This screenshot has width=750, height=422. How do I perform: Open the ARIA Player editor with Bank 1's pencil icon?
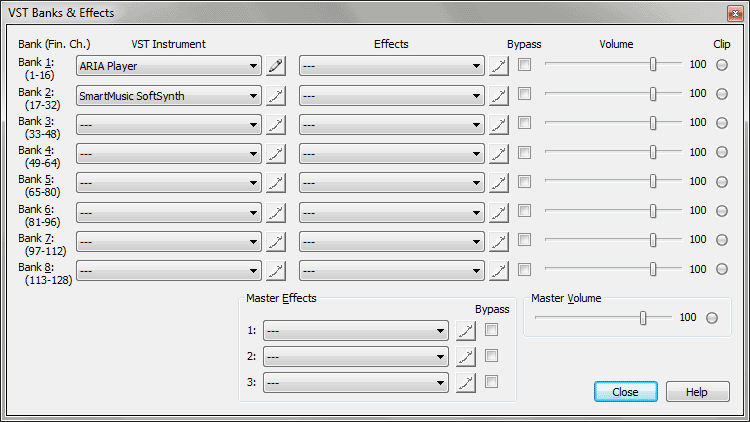(276, 66)
